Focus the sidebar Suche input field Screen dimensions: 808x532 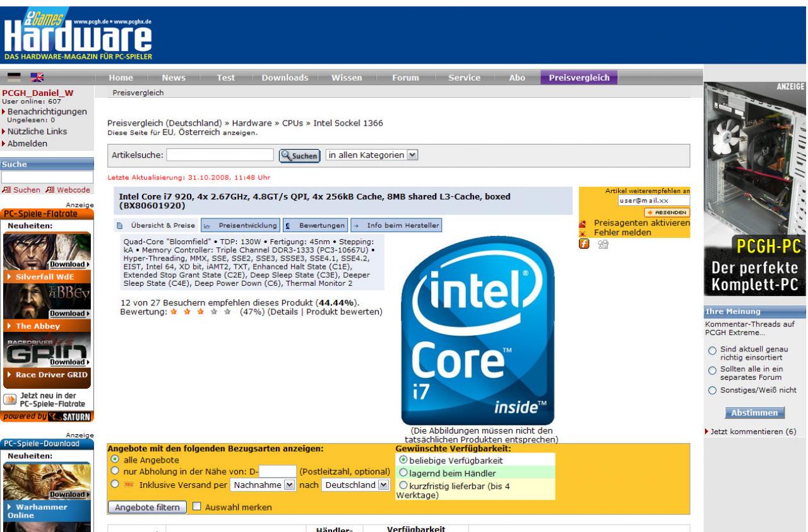(x=47, y=178)
